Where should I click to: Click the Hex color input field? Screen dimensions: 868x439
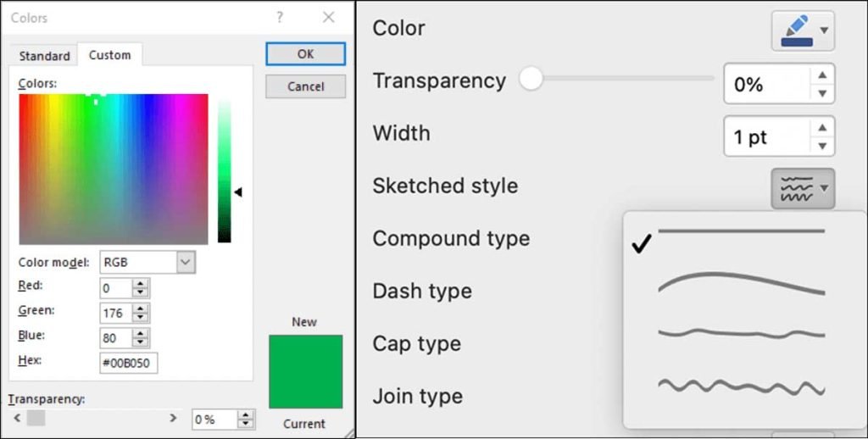129,364
